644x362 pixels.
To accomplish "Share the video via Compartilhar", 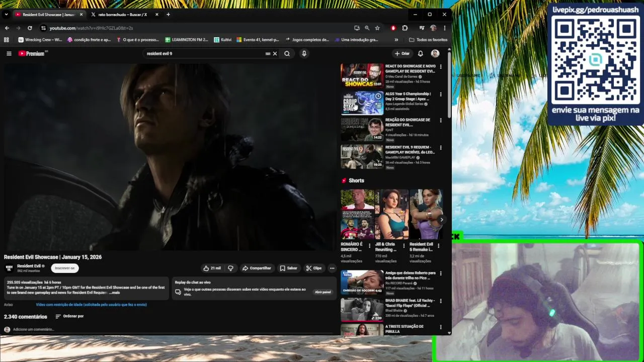I will [257, 268].
